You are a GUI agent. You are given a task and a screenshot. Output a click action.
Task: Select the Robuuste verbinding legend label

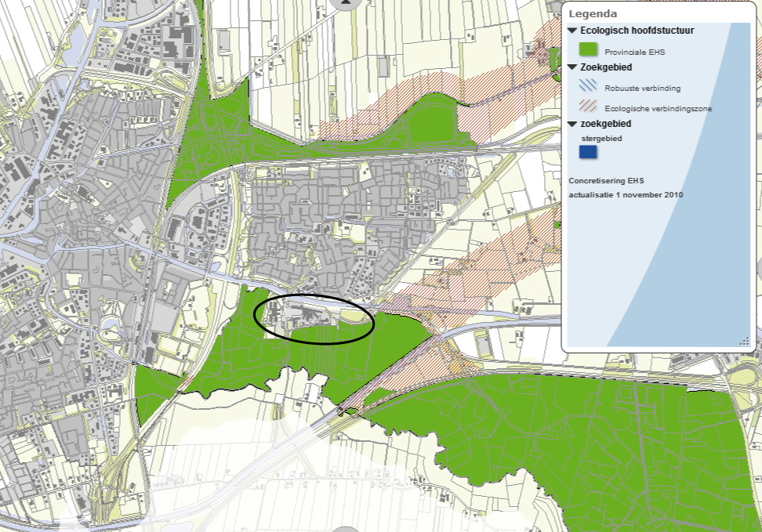(642, 89)
